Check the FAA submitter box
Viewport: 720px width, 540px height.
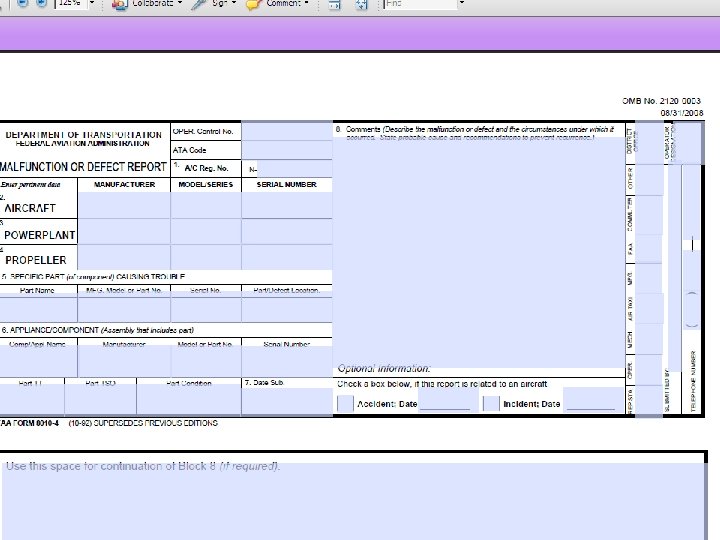[648, 249]
